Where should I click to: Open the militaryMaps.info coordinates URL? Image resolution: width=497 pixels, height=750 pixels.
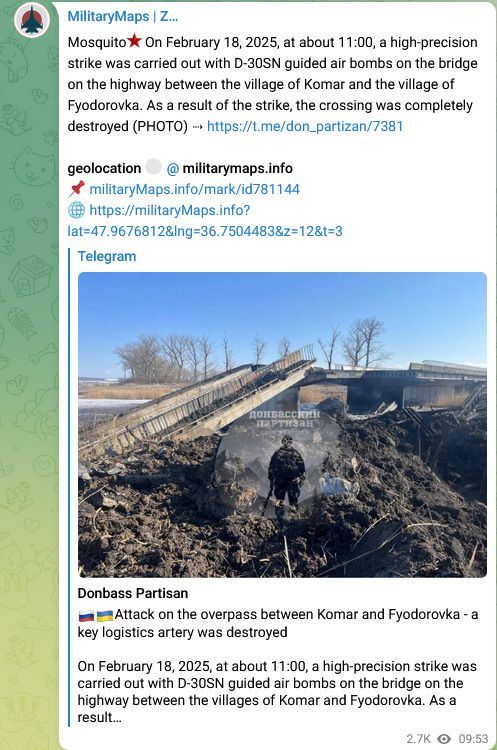coord(205,221)
